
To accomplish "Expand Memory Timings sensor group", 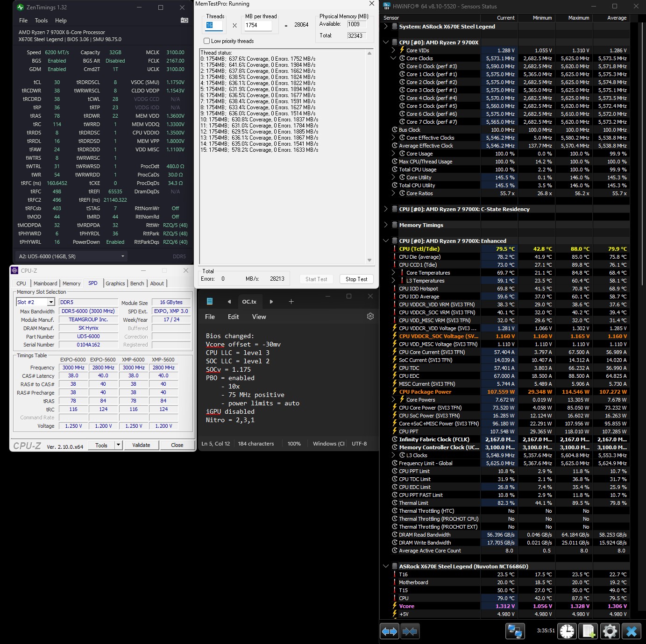I will point(386,225).
